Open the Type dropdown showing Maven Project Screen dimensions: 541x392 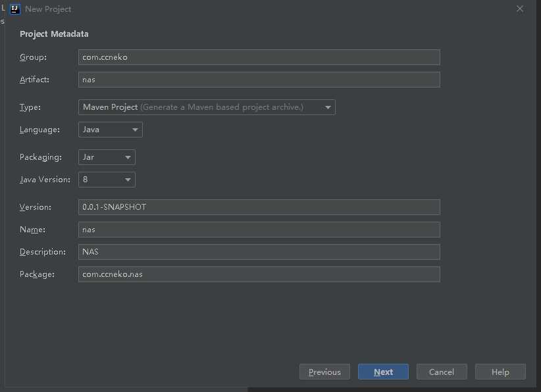[x=207, y=107]
